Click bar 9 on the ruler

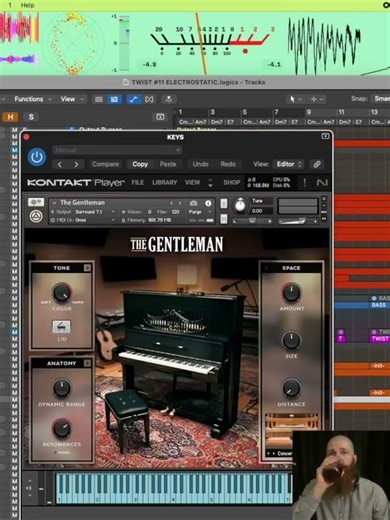pyautogui.click(x=309, y=112)
